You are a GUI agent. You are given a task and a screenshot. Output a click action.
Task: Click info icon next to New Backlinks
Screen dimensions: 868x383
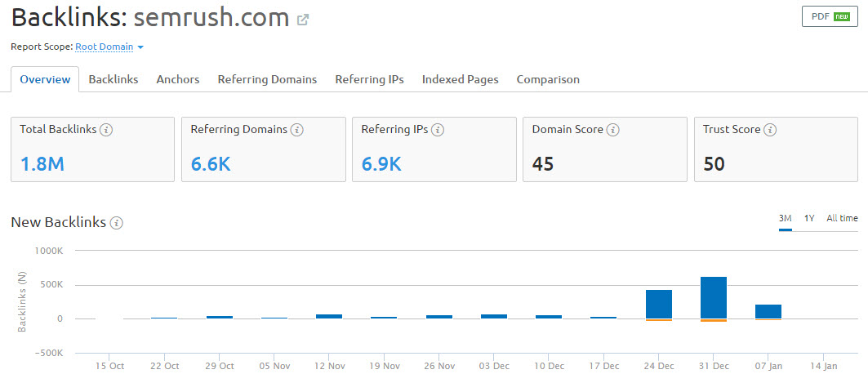116,223
